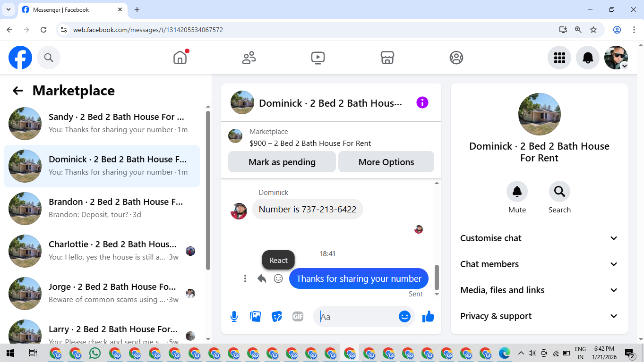The image size is (644, 362).
Task: Choose a GIF icon
Action: tap(298, 317)
